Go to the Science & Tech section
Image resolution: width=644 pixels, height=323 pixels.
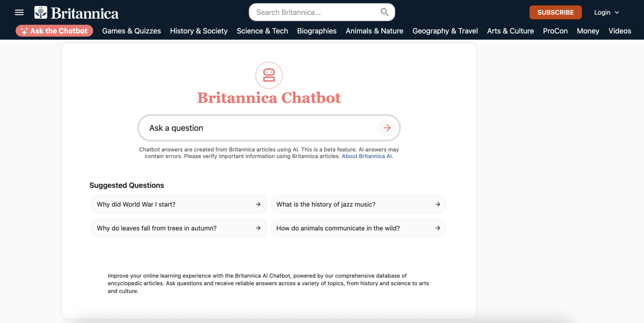[x=262, y=31]
